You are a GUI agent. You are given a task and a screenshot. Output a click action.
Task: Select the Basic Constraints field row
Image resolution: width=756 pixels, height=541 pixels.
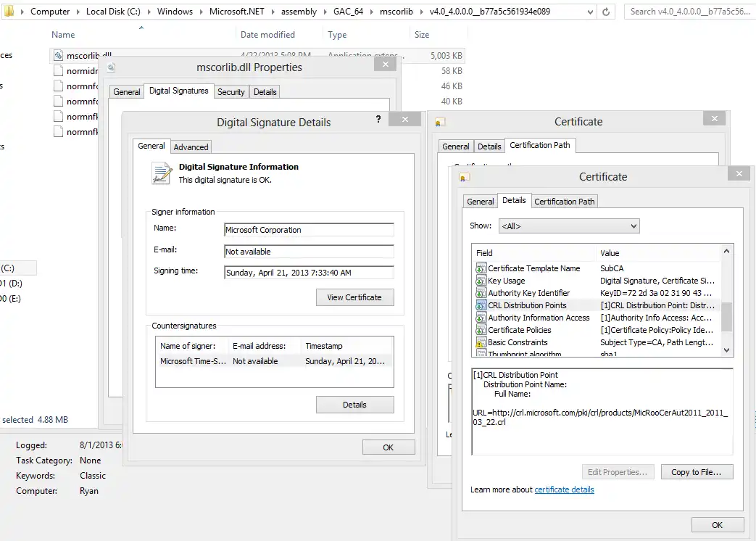597,342
